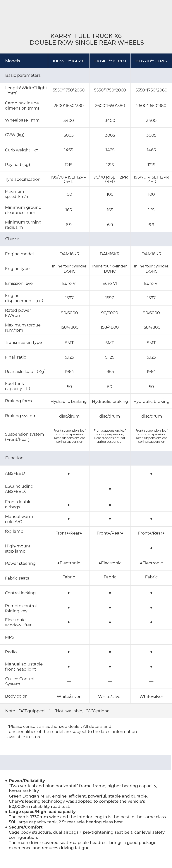Select the K1031CT**JG0209 model column header
172x868 pixels.
pos(110,61)
